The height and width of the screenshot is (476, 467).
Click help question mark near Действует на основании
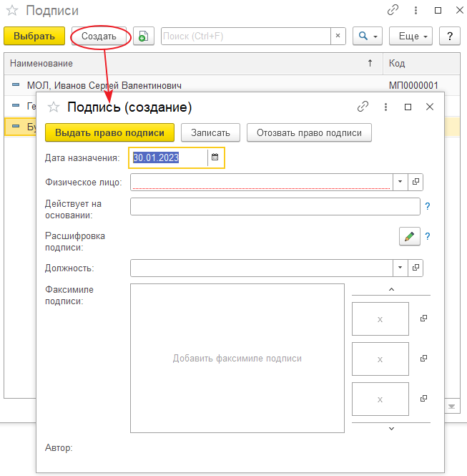[428, 206]
